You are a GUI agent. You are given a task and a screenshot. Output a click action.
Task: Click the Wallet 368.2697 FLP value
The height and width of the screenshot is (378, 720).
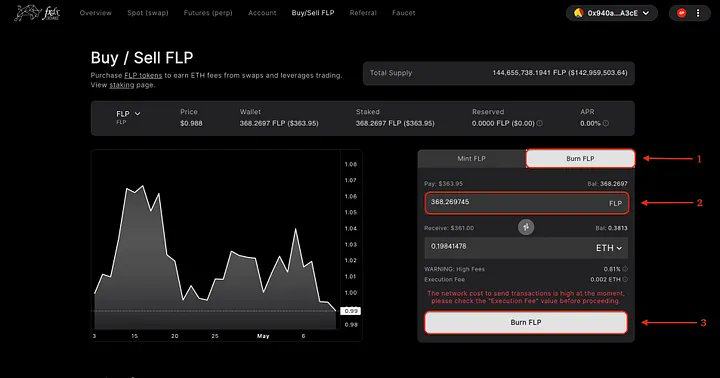pos(279,123)
